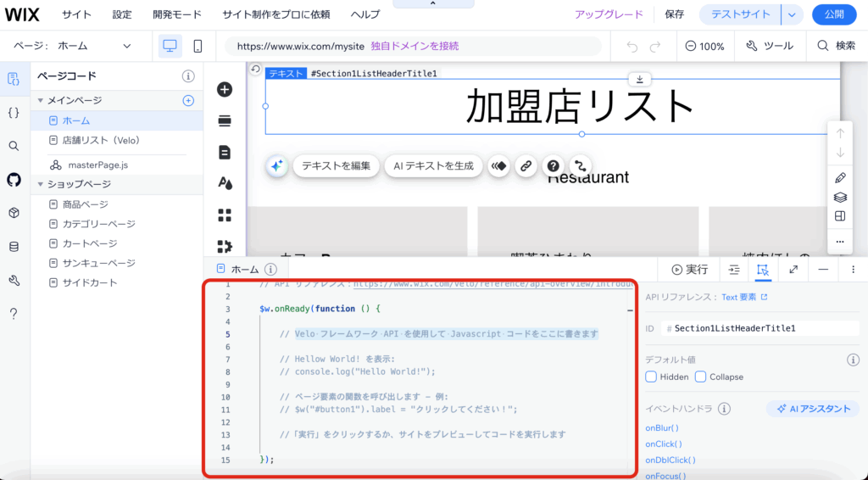The width and height of the screenshot is (868, 480).
Task: Click the move section up arrow
Action: (x=840, y=133)
